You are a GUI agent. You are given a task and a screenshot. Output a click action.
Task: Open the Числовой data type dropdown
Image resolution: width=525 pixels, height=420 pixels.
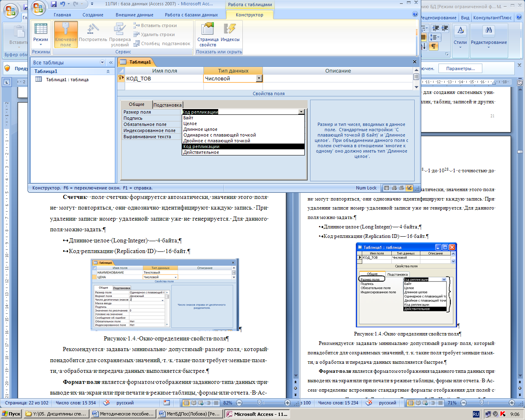(x=259, y=79)
